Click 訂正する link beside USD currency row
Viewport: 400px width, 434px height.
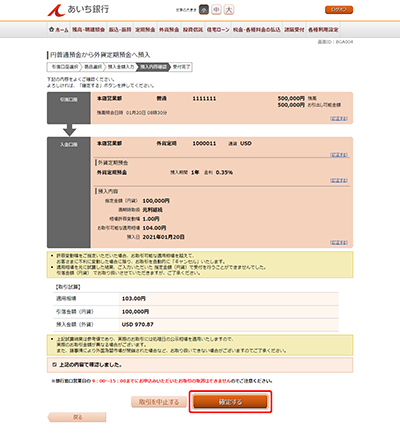click(x=339, y=155)
